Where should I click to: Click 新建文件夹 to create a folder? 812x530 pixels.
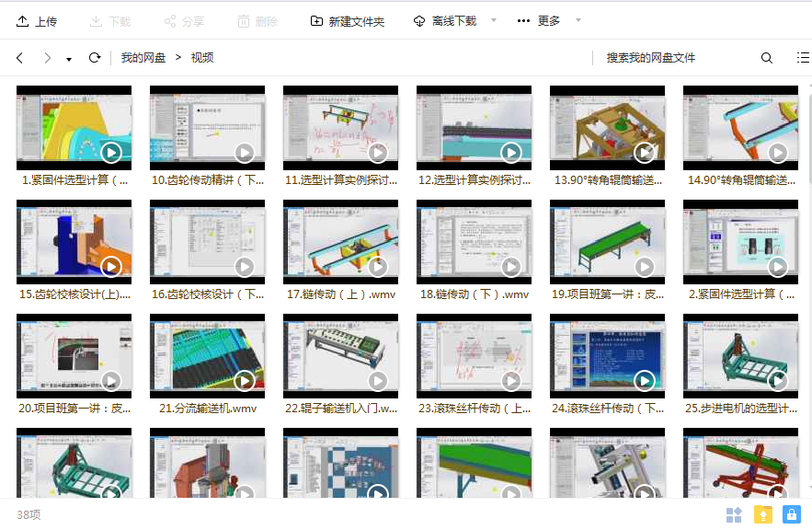pyautogui.click(x=348, y=21)
